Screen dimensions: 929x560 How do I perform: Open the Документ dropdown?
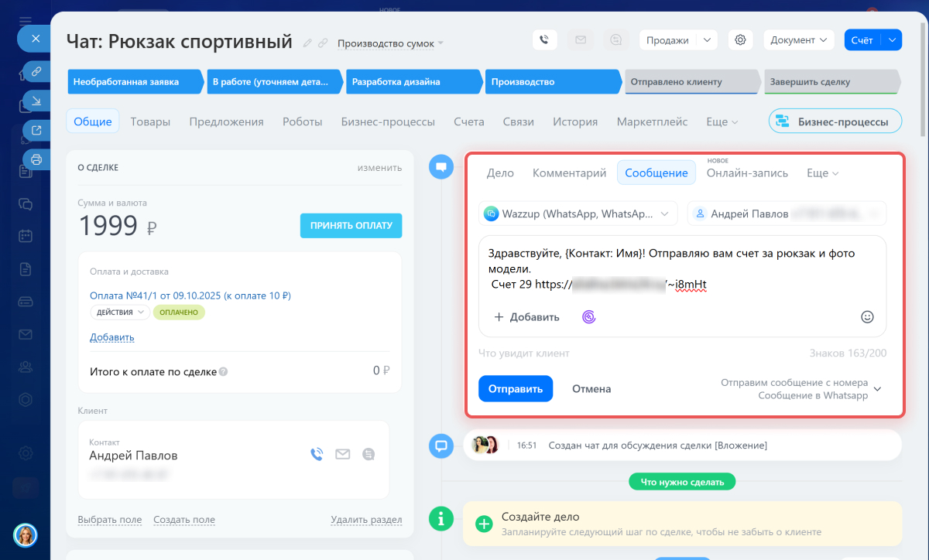pyautogui.click(x=797, y=40)
